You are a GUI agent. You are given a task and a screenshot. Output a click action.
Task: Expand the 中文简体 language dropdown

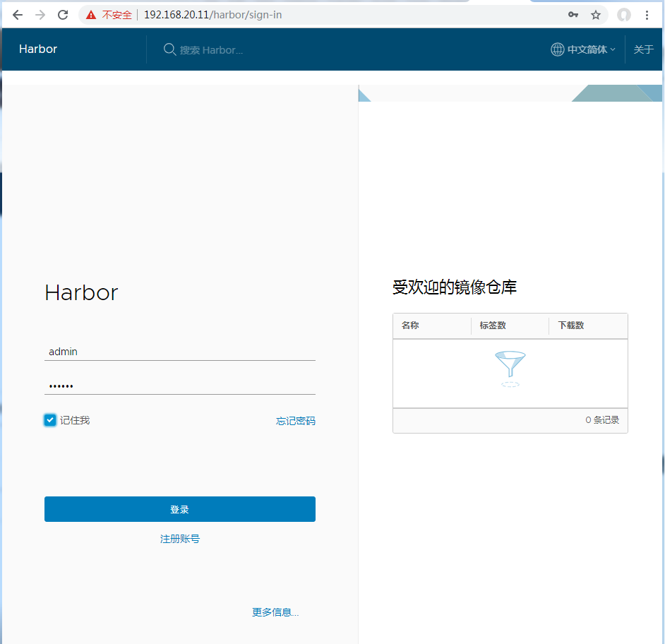[x=591, y=49]
